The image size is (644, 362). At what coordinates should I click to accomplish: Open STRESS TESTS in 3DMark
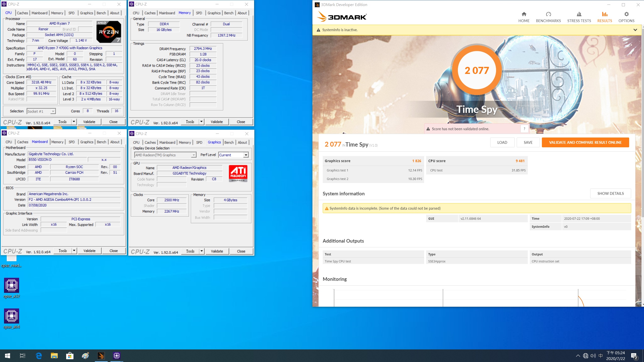[579, 17]
